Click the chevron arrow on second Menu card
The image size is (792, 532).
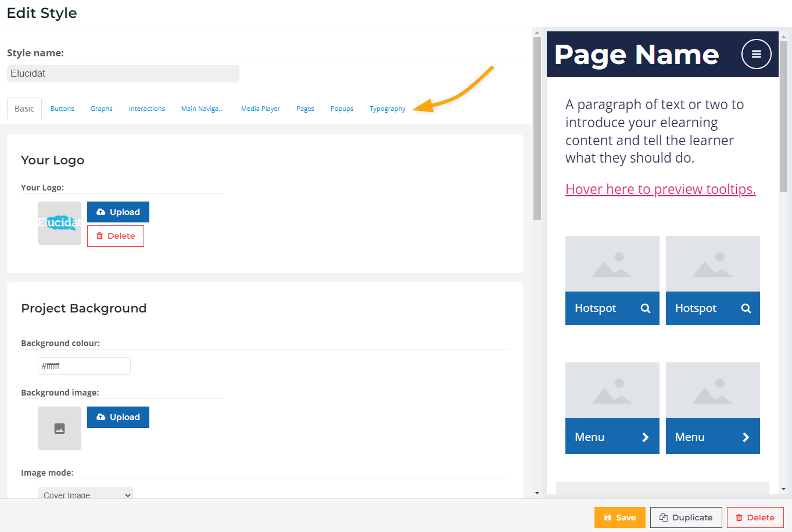[x=746, y=437]
